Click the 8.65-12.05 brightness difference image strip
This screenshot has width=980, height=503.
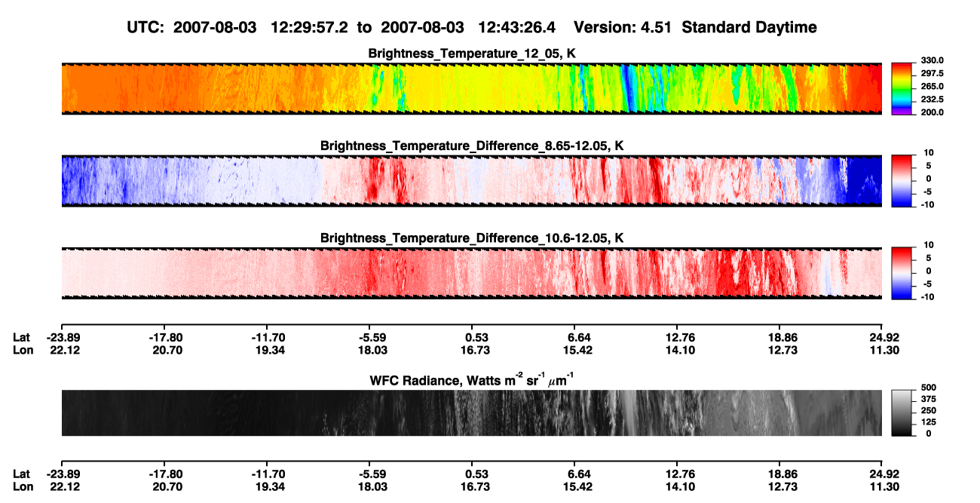(471, 181)
